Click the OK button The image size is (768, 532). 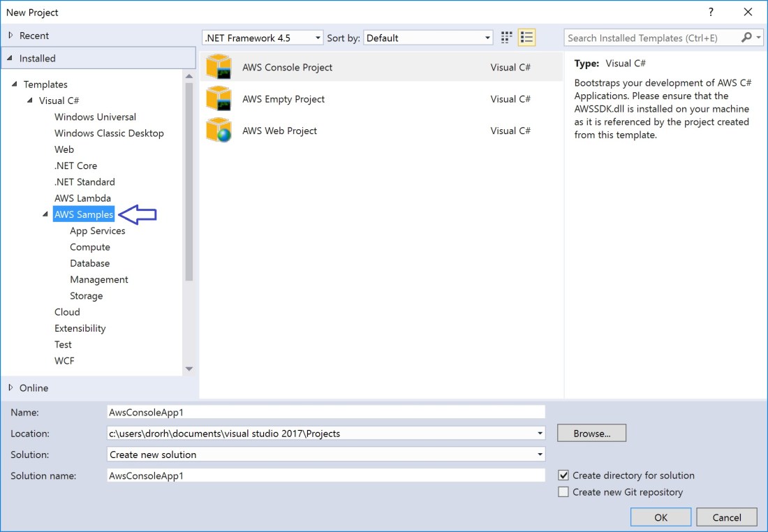point(660,517)
